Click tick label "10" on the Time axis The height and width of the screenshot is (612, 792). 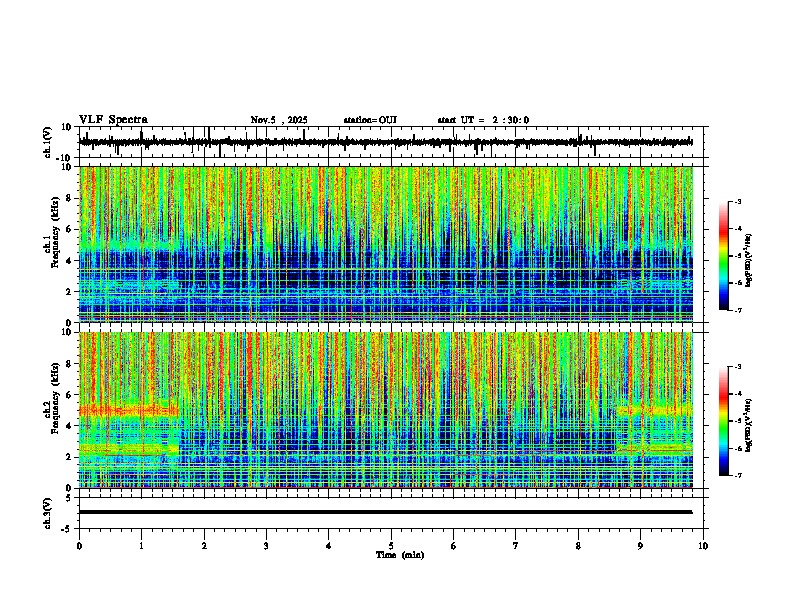(703, 546)
